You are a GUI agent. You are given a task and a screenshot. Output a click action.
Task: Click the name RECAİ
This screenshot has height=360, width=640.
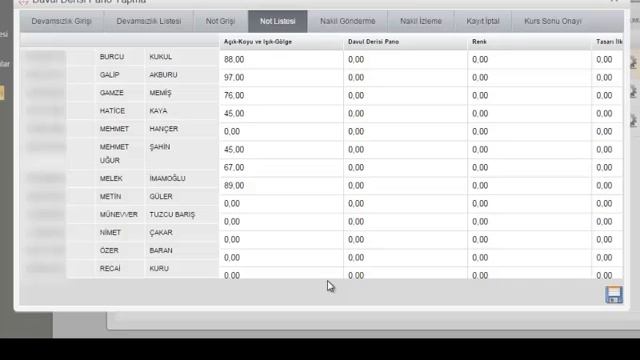point(110,268)
